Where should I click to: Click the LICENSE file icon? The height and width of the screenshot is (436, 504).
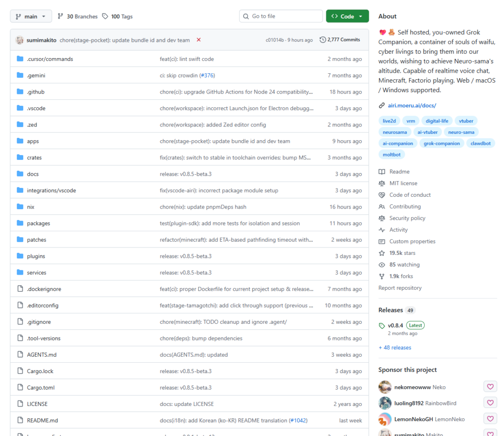click(x=20, y=404)
